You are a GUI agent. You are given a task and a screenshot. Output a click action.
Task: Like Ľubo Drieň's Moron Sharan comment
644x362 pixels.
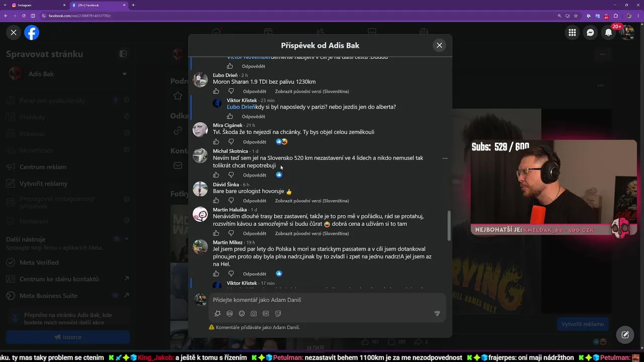(x=216, y=92)
